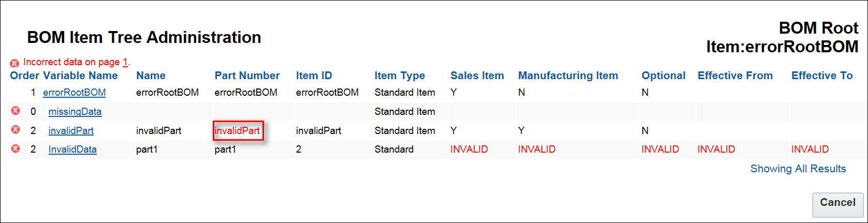Click the error icon on InvalidData row
Viewport: 868px width, 223px height.
[16, 148]
